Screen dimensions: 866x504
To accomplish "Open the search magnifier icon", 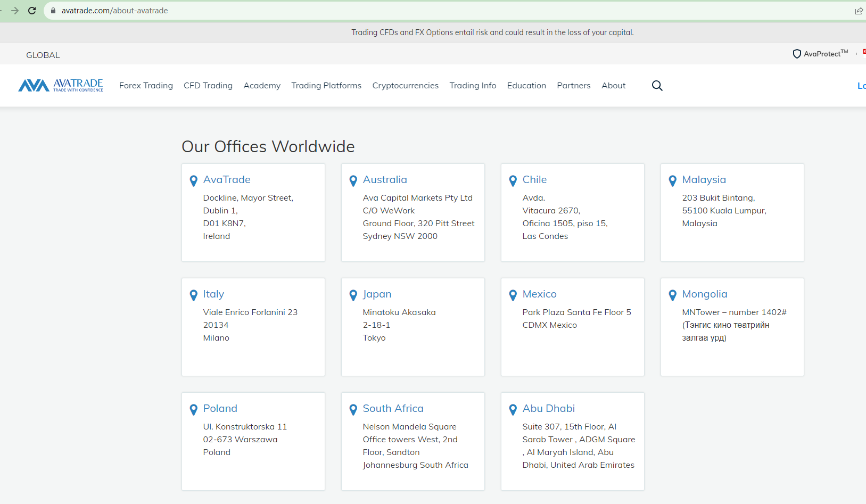I will [x=657, y=86].
